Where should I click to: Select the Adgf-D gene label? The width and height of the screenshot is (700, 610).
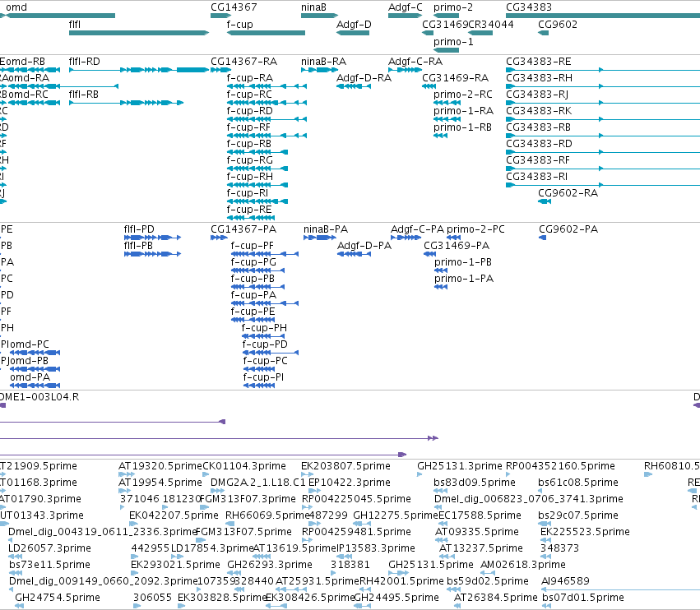click(x=354, y=24)
